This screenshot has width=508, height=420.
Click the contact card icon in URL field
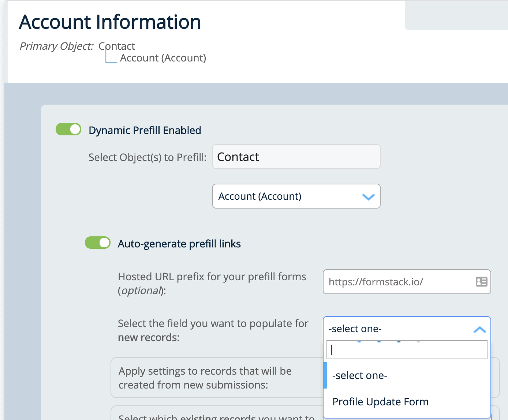[x=481, y=282]
